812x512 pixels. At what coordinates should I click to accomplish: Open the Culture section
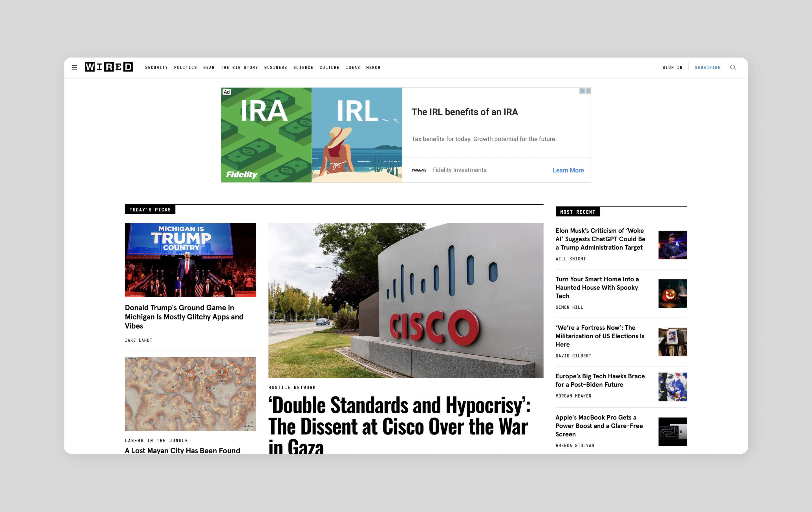pos(330,67)
